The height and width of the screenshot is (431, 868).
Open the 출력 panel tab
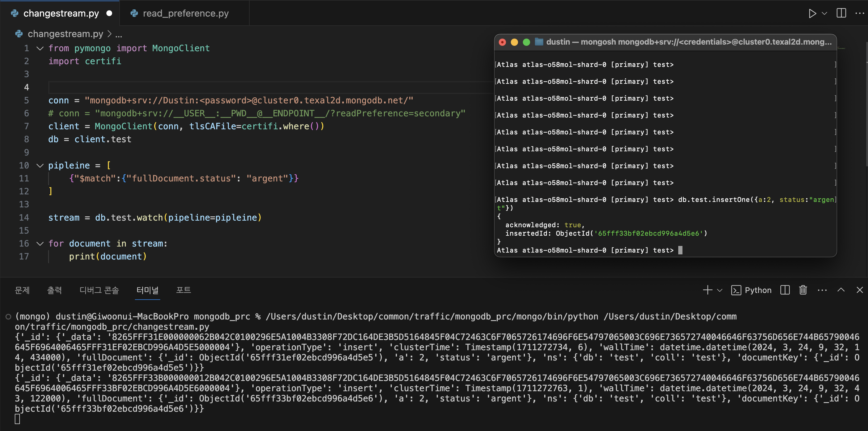pyautogui.click(x=54, y=290)
